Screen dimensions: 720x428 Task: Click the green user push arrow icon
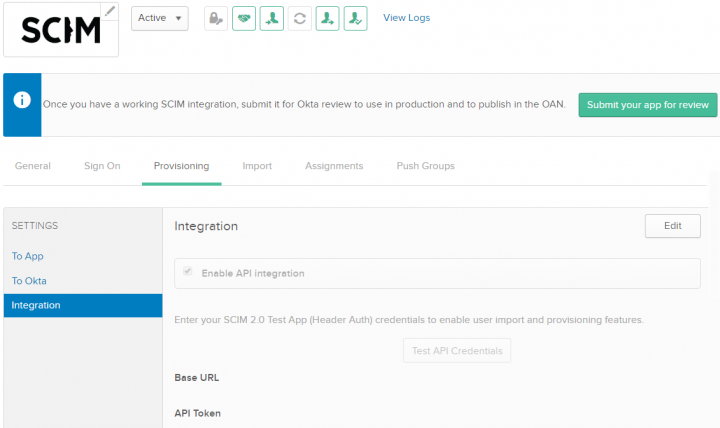coord(327,18)
